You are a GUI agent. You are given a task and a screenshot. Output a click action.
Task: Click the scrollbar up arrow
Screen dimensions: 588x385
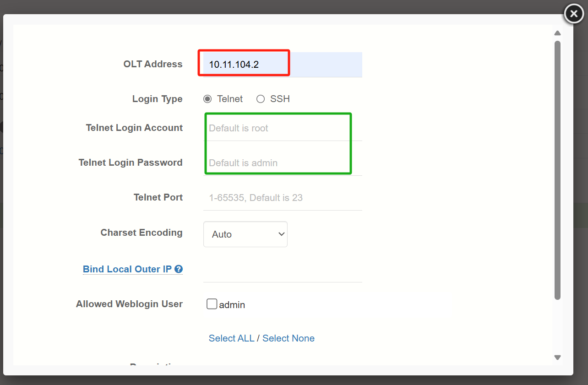tap(557, 33)
